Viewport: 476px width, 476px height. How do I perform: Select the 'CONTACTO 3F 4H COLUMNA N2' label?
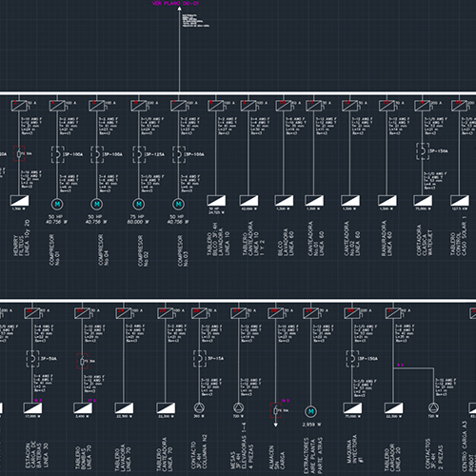(199, 451)
